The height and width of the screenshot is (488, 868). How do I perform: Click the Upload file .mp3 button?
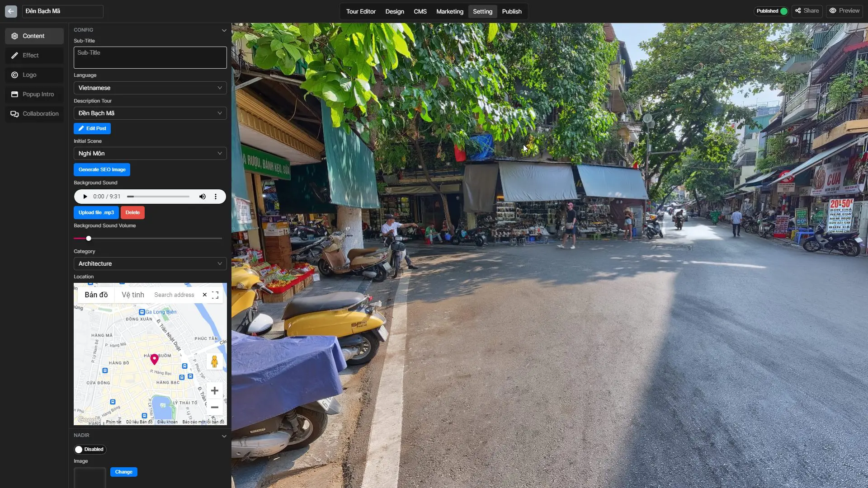(x=96, y=212)
